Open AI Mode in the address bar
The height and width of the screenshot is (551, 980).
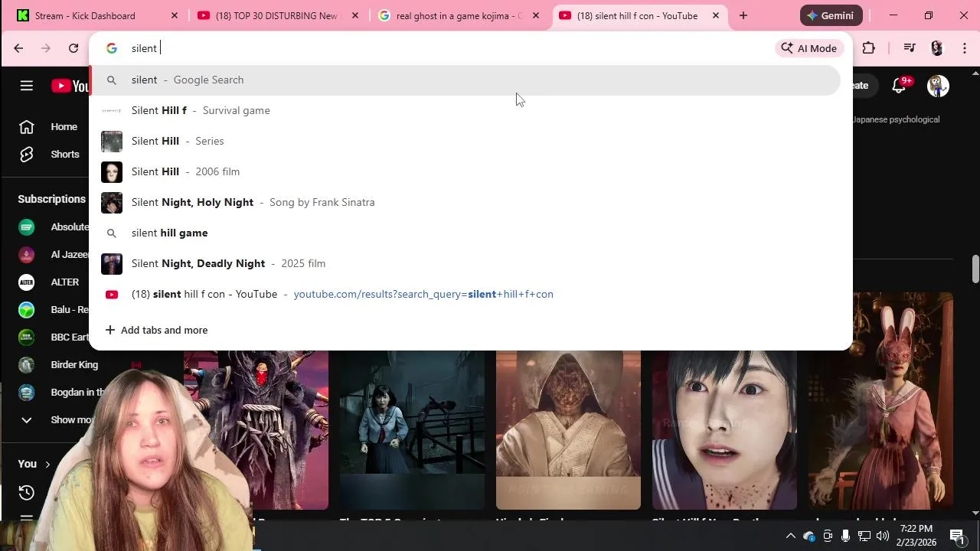click(809, 48)
